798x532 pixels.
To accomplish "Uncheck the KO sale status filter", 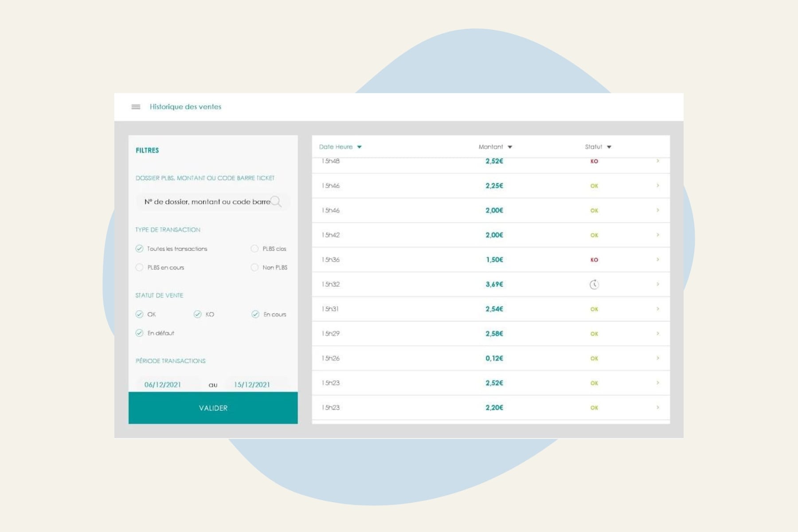I will coord(198,314).
